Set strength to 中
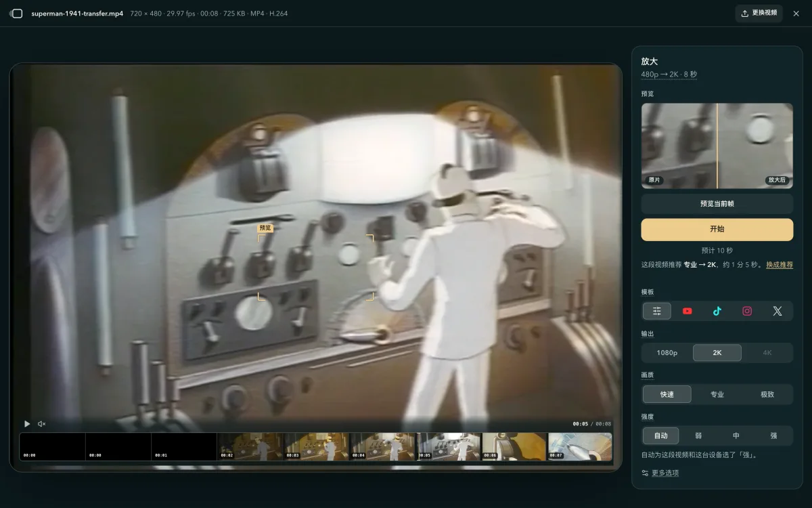This screenshot has width=812, height=508. click(x=736, y=436)
